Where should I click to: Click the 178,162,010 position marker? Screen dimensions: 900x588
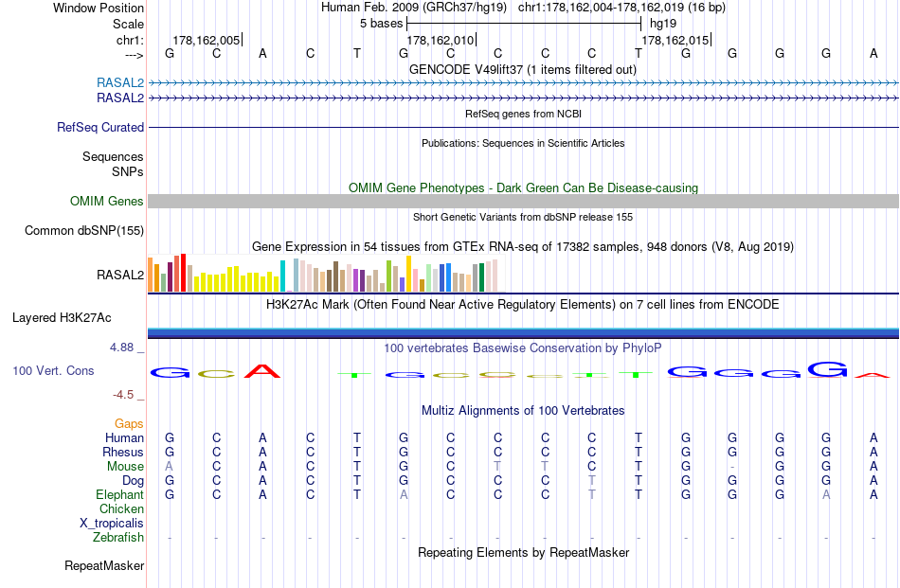441,40
